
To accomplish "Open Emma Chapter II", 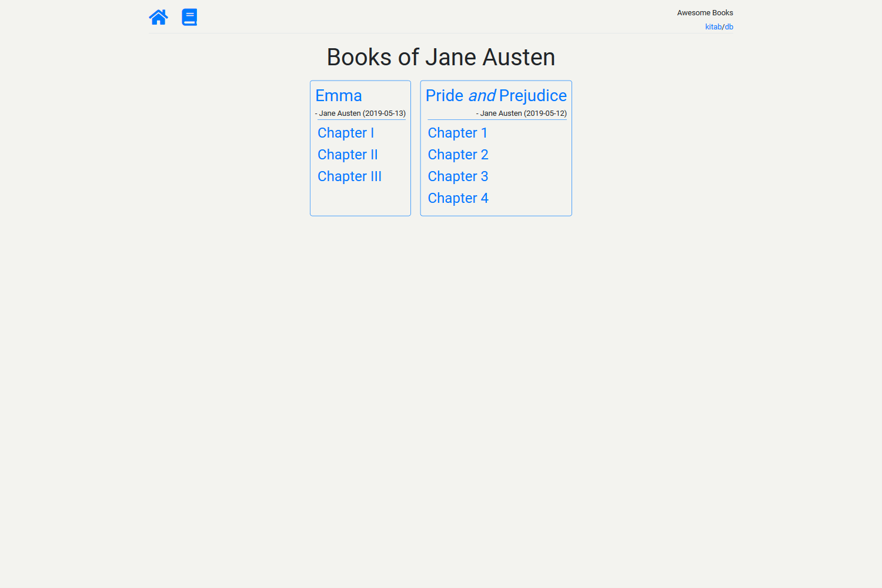I will click(348, 155).
